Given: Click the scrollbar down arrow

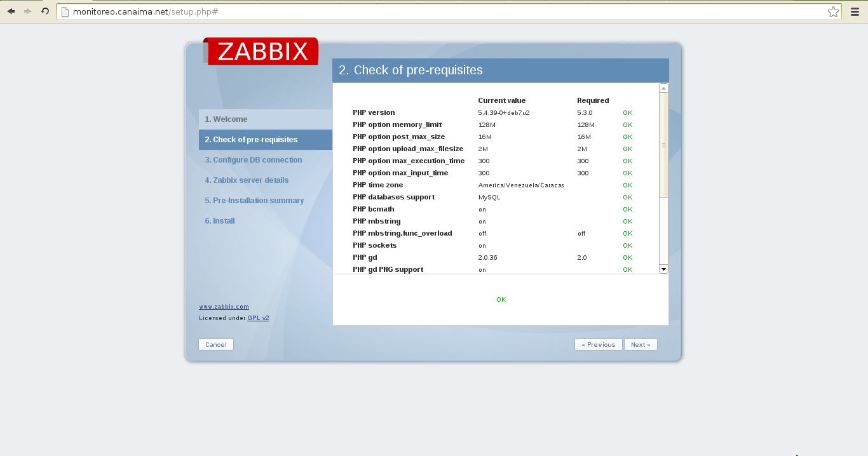Looking at the screenshot, I should (663, 269).
